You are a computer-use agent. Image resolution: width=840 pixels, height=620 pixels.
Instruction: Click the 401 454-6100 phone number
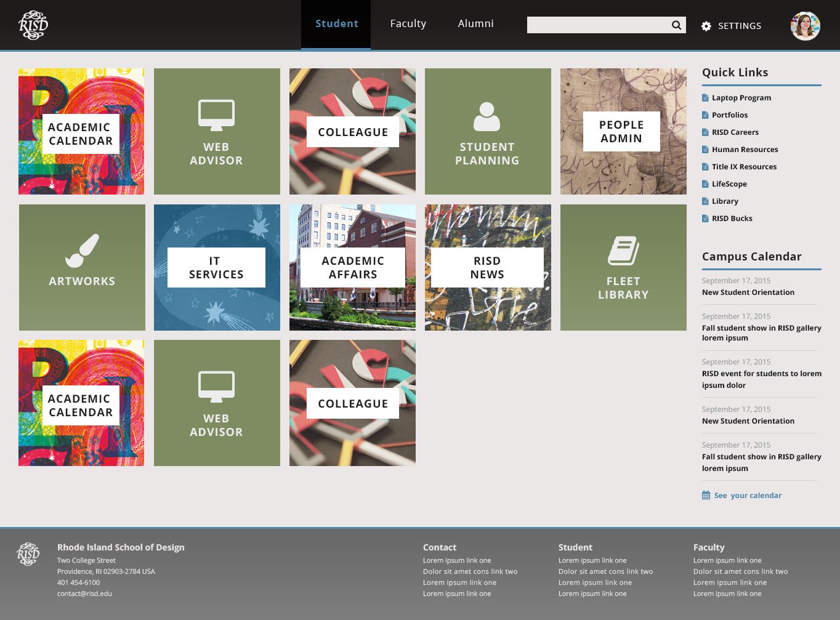click(78, 583)
